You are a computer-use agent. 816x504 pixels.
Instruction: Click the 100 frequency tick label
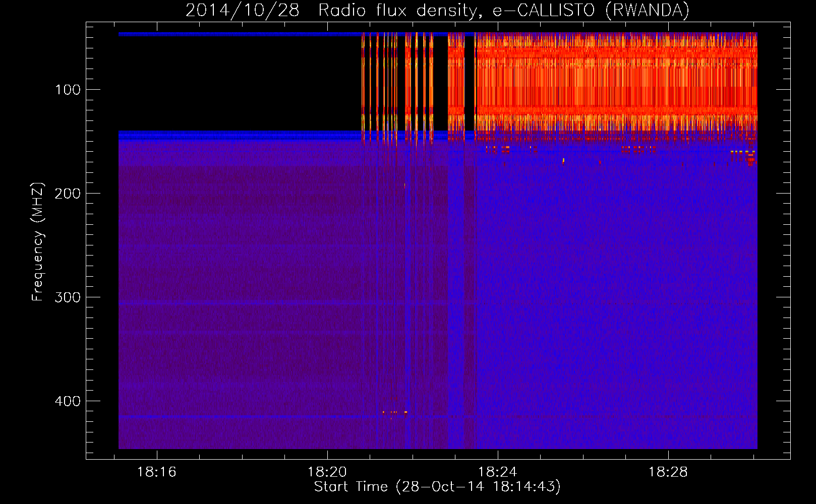[68, 90]
